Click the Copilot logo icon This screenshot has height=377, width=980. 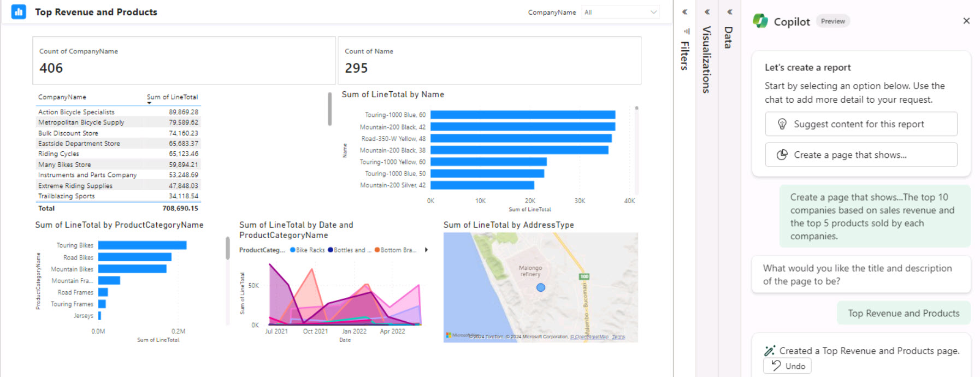[x=760, y=21]
